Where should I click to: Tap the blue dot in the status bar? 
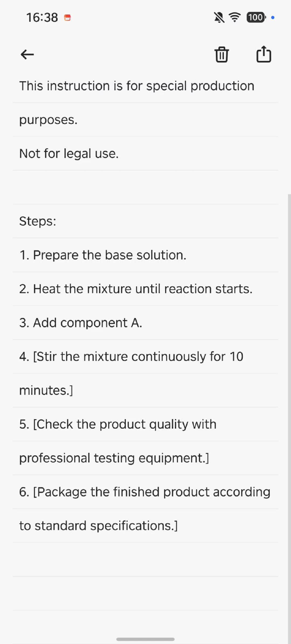coord(273,17)
